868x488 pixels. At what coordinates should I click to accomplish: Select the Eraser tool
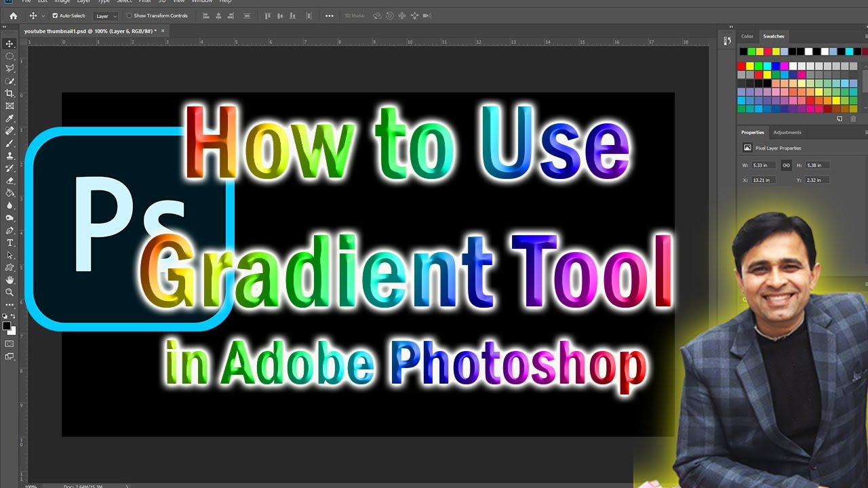tap(9, 181)
